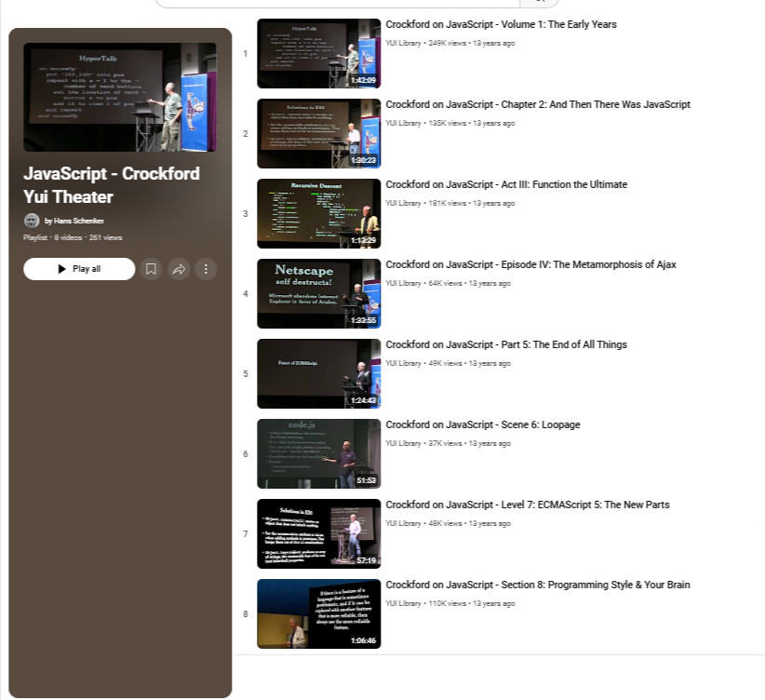Open 'Crockford on JavaScript - Volume 1: The Early Years' title
Viewport: 765px width, 700px height.
coord(501,24)
